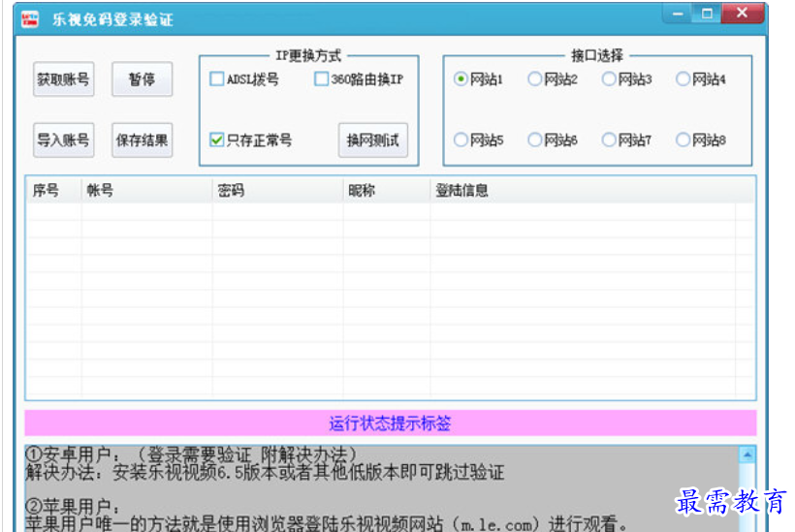Click the 运行状态提示标签 status bar

click(391, 423)
